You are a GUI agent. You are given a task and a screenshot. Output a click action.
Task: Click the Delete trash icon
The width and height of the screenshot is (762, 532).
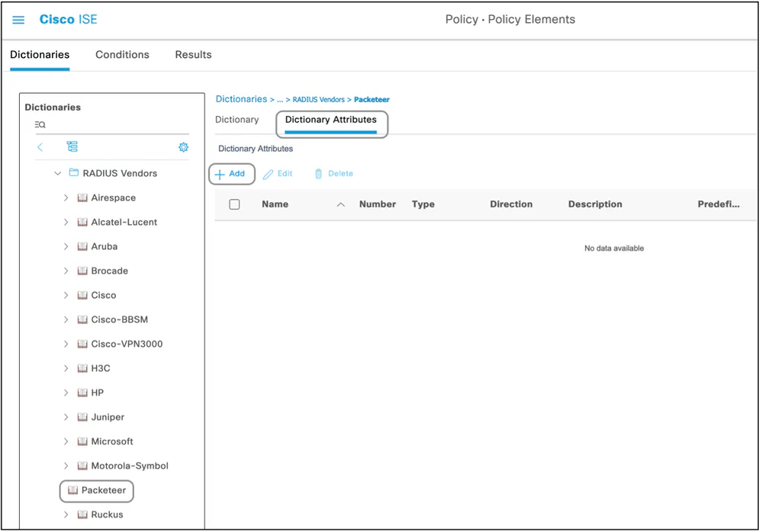coord(333,174)
